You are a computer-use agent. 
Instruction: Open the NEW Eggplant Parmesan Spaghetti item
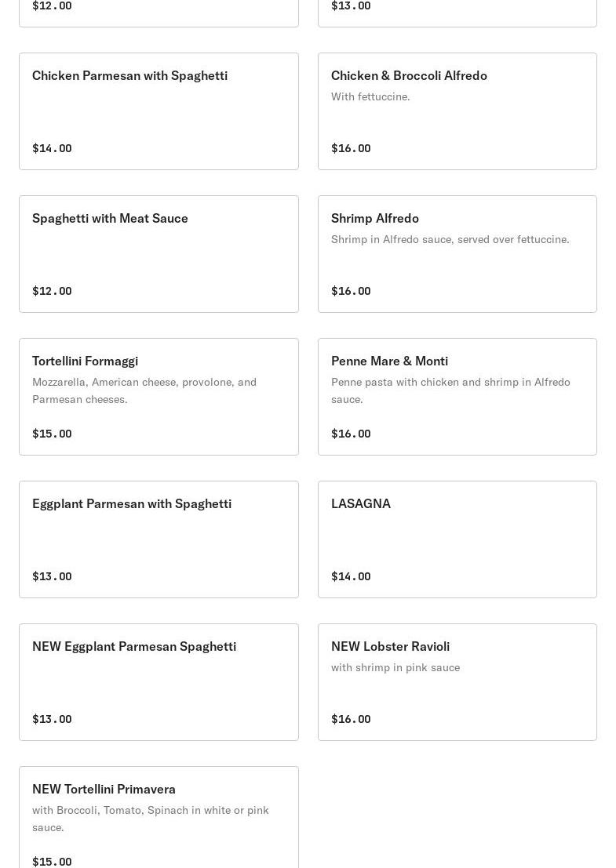[x=134, y=647]
